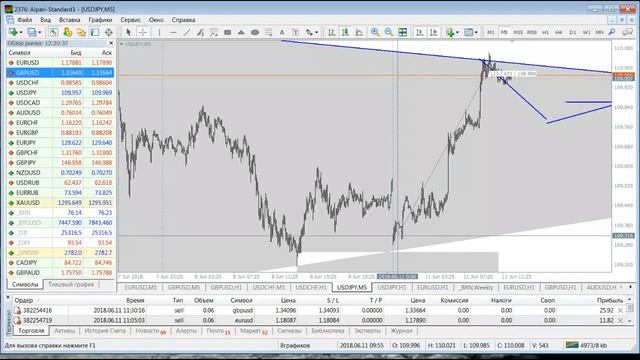
Task: Open the EURUSD,M5 chart tab
Action: (x=140, y=287)
